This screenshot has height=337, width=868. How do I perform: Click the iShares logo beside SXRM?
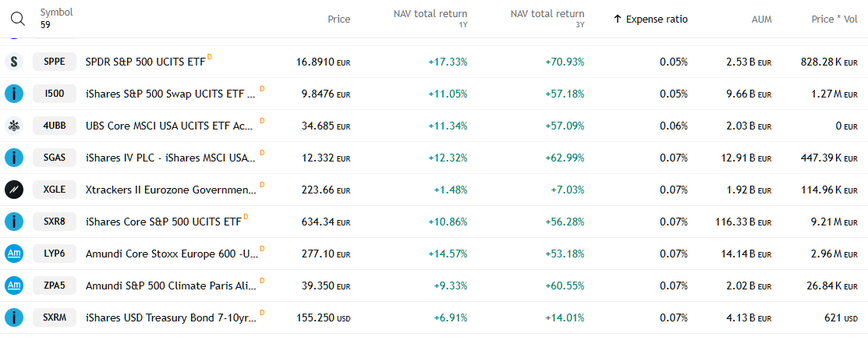coord(14,317)
